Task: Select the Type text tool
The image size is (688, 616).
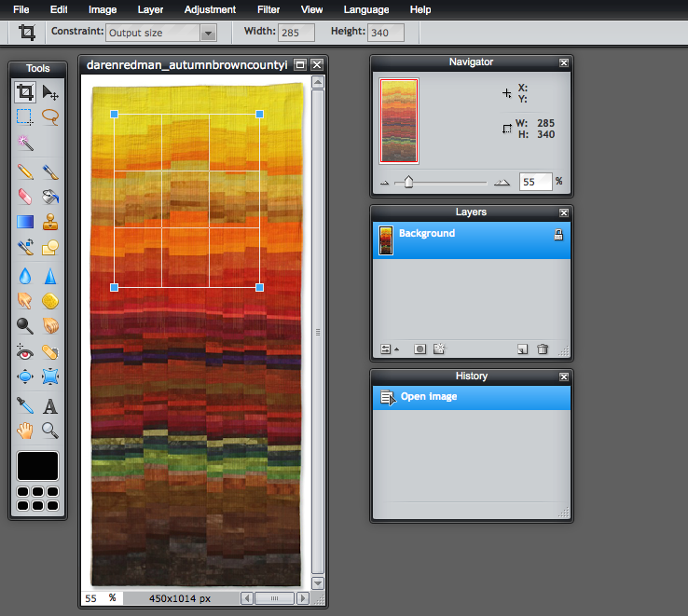Action: tap(50, 406)
